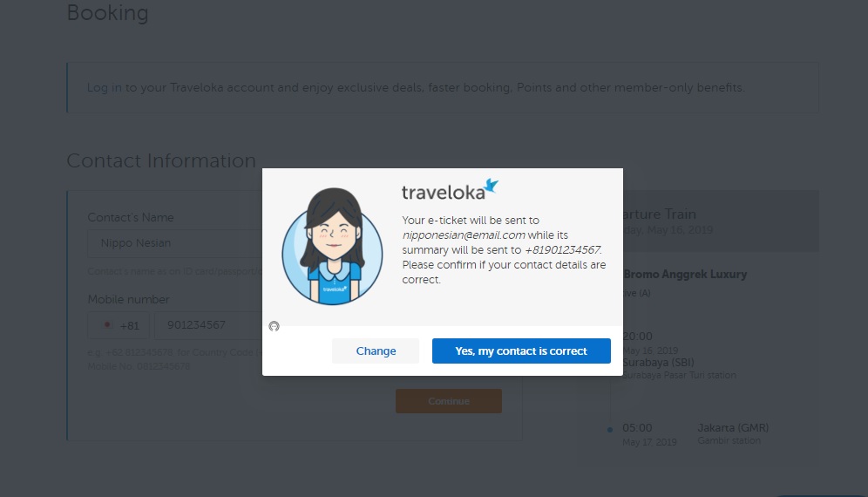
Task: Click the email nipponesian@email.com in dialog
Action: pyautogui.click(x=464, y=235)
